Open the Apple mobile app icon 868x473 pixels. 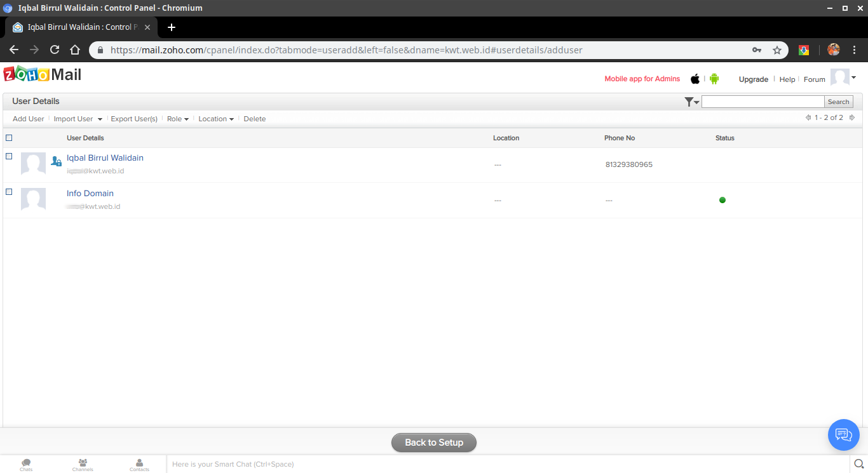[x=695, y=79]
